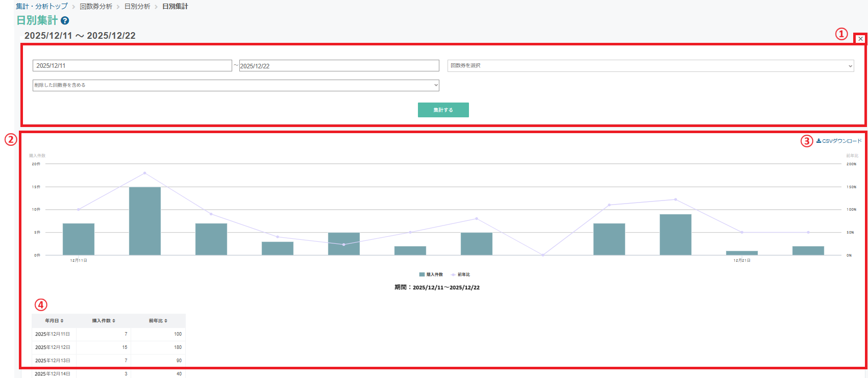
Task: Open 回数券分析 breadcrumb link
Action: [x=95, y=7]
